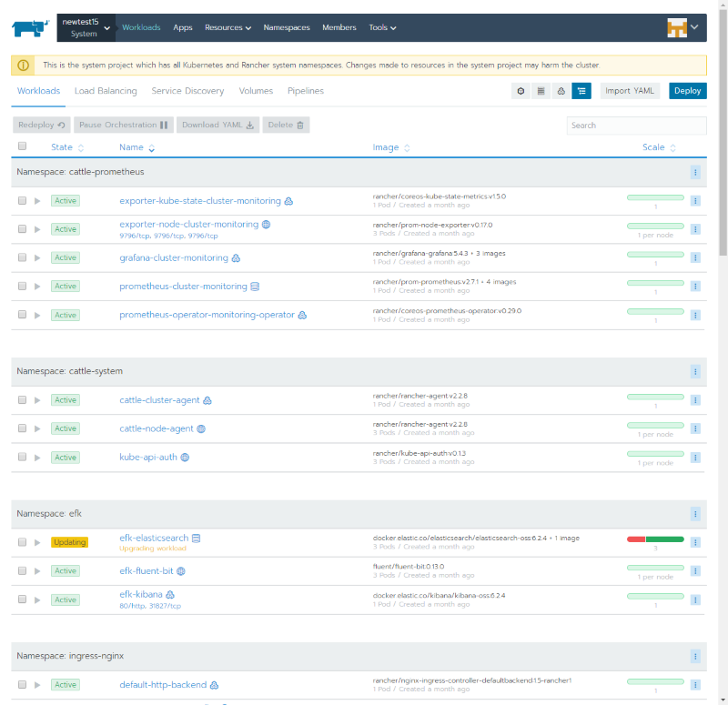728x705 pixels.
Task: Click the info icon in the warning banner
Action: [x=24, y=65]
